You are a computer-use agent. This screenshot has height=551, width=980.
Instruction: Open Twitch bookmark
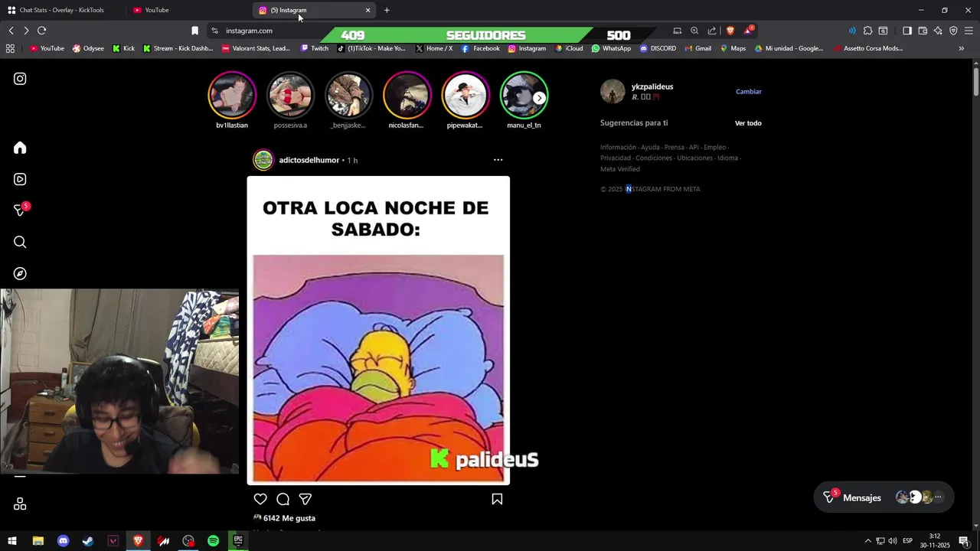click(x=315, y=48)
